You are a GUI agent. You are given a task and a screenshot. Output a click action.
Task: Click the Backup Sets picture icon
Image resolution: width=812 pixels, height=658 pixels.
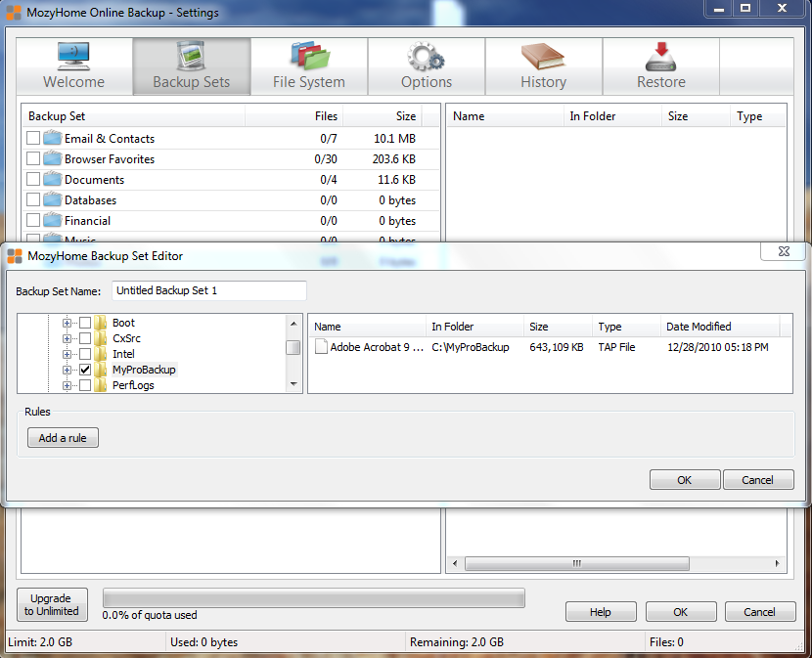pyautogui.click(x=191, y=56)
